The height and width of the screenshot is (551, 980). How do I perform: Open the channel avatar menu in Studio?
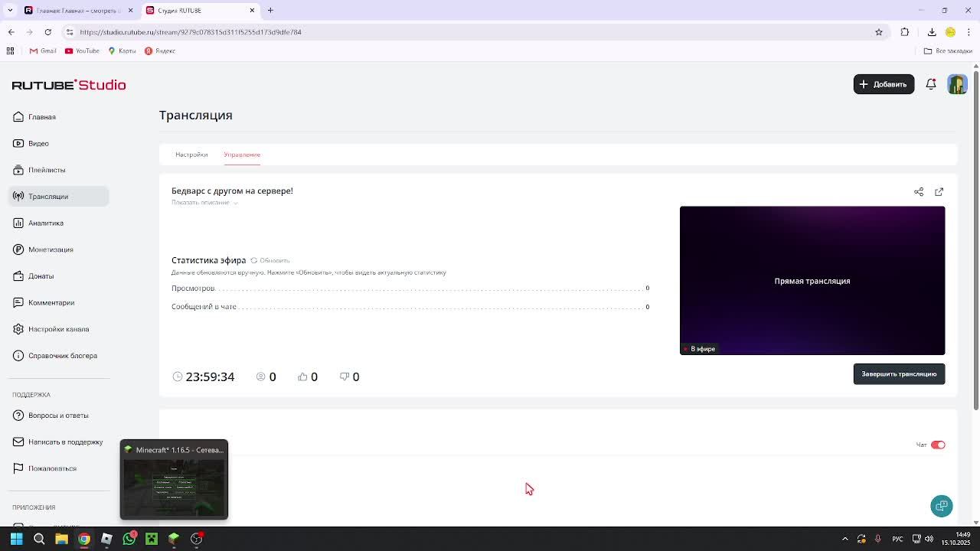click(957, 84)
